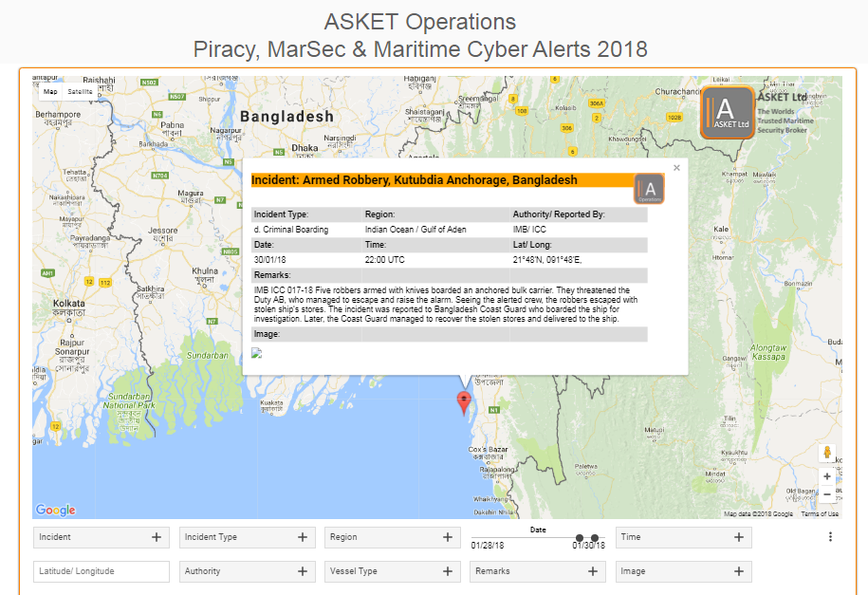Click the 'Alongtaw Kassapa' park label

click(x=768, y=352)
